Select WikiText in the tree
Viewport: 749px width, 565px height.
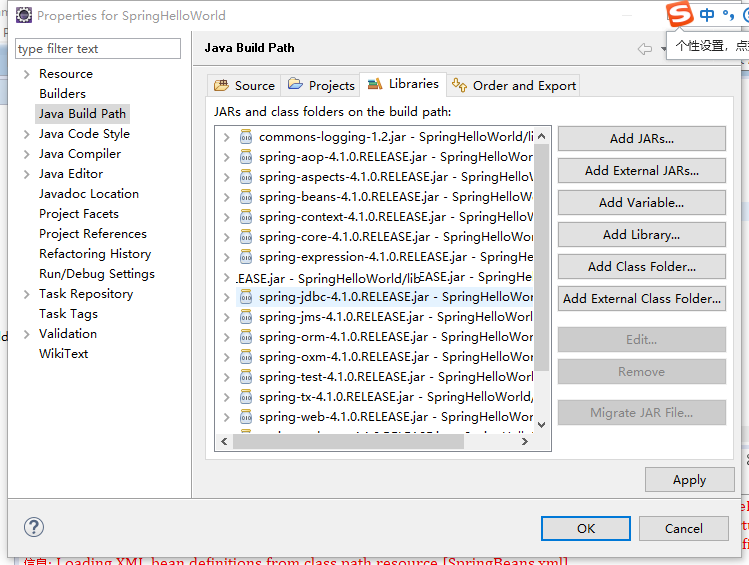64,354
